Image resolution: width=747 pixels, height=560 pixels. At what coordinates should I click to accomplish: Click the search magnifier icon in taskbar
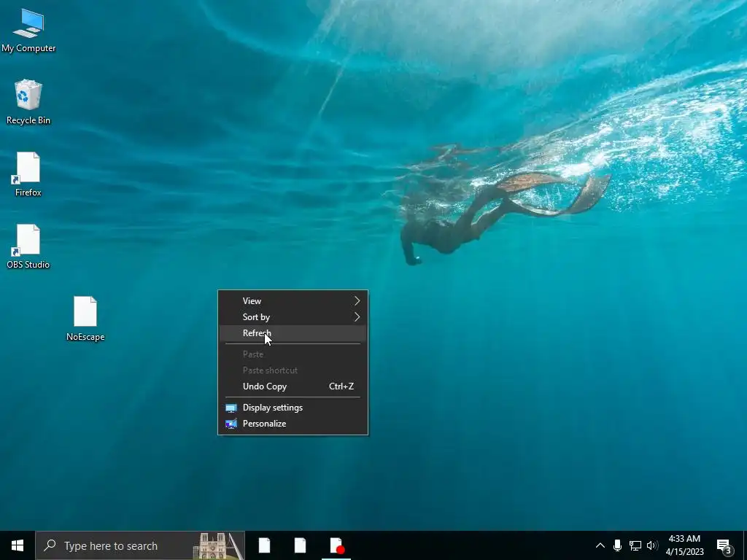tap(50, 545)
